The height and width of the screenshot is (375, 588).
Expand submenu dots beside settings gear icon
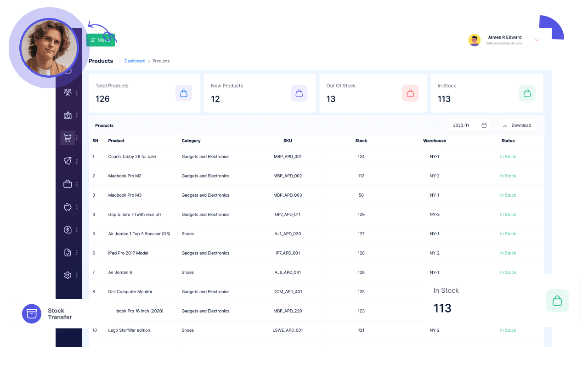pyautogui.click(x=77, y=275)
